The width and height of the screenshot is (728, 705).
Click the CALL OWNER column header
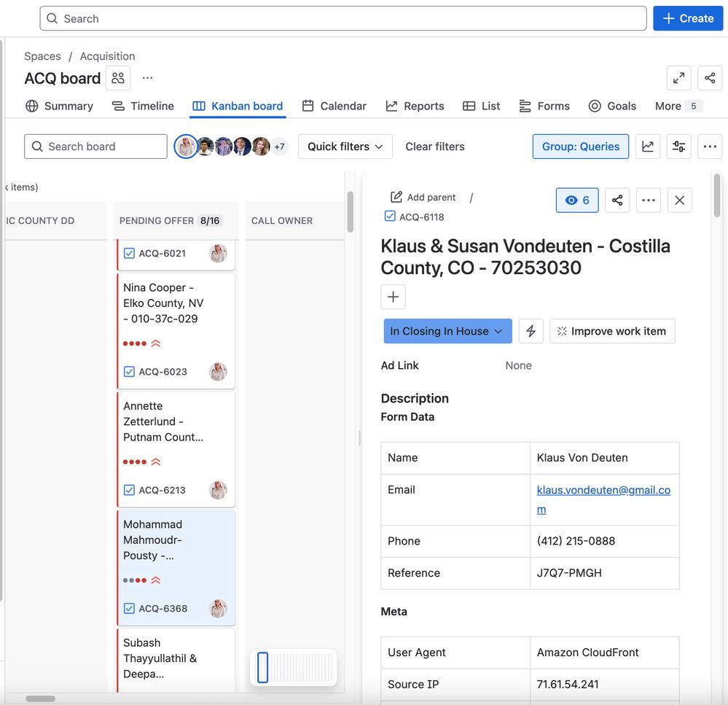(x=294, y=221)
